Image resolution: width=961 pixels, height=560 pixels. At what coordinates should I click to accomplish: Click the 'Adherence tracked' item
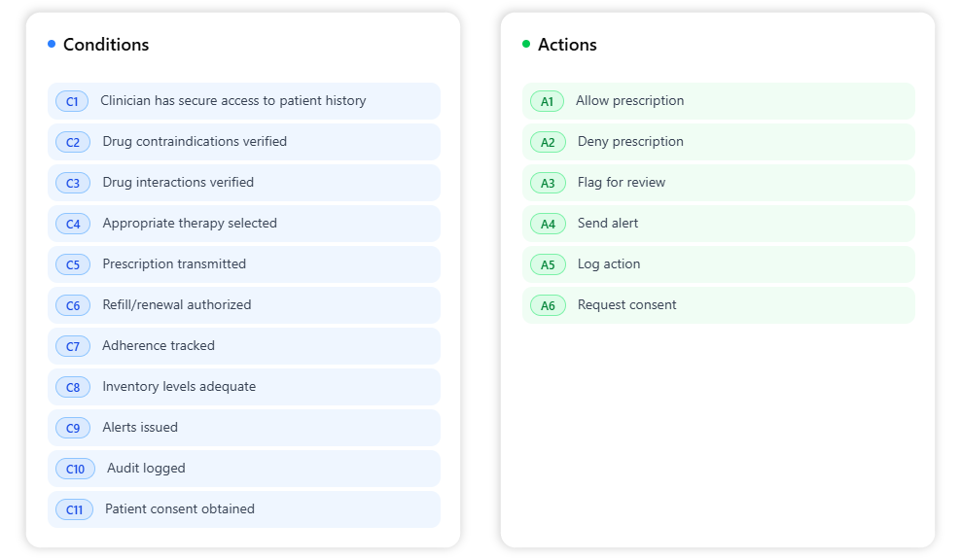(x=159, y=346)
